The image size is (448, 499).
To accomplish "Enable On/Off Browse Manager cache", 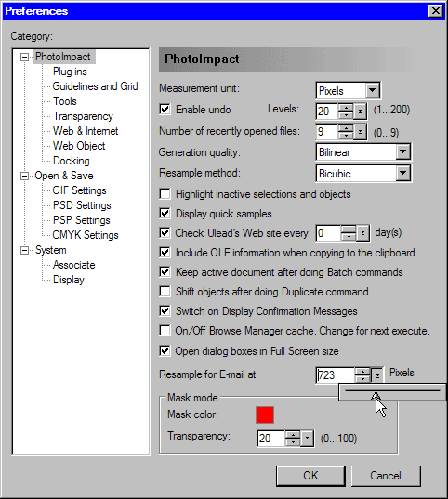I will point(165,331).
